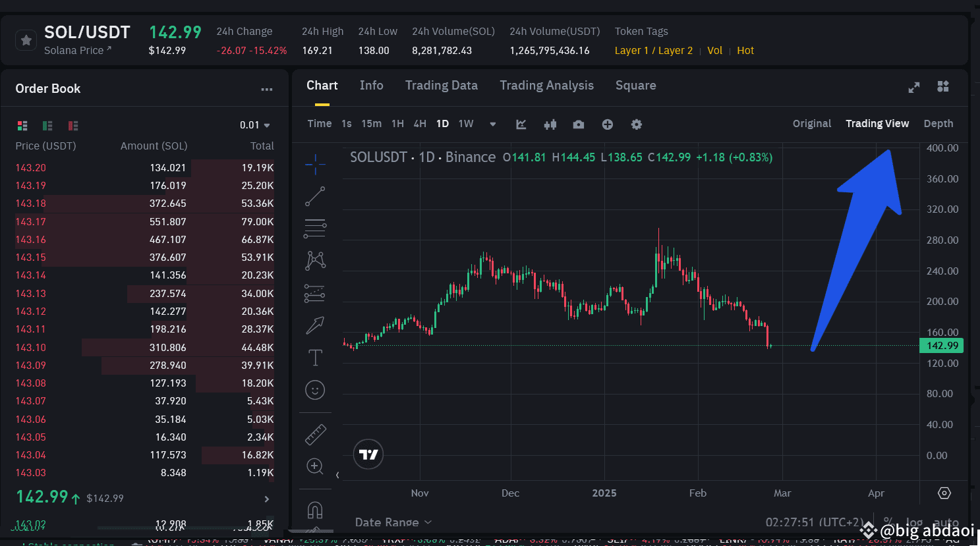Open the technical indicators icon in chart toolbar
980x546 pixels.
pos(521,124)
